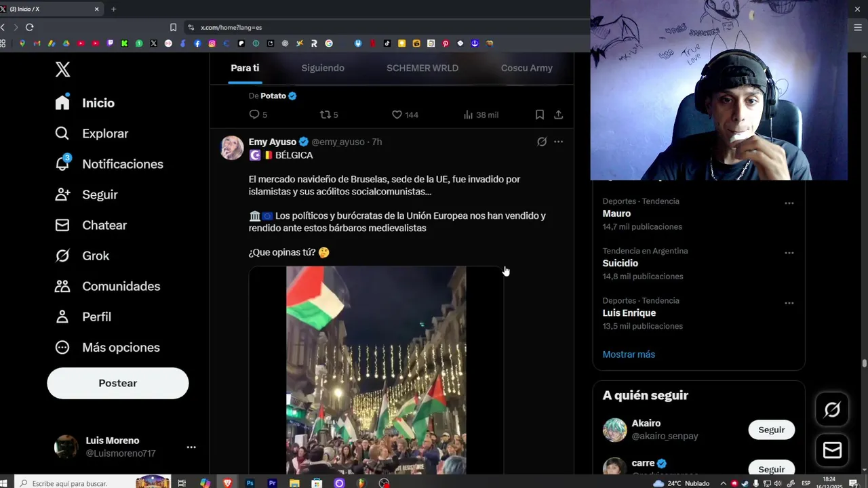Click Emy Ayuso display name

273,142
